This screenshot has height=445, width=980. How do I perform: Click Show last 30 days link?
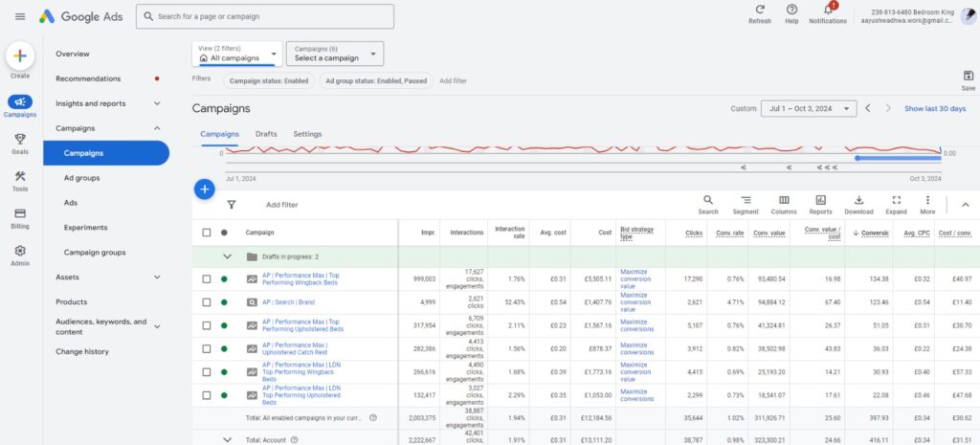tap(935, 109)
